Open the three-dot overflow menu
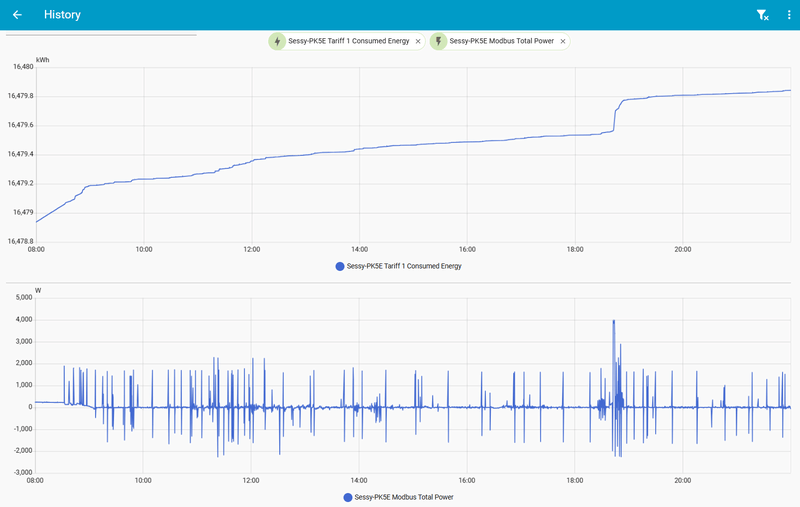800x507 pixels. pos(789,15)
